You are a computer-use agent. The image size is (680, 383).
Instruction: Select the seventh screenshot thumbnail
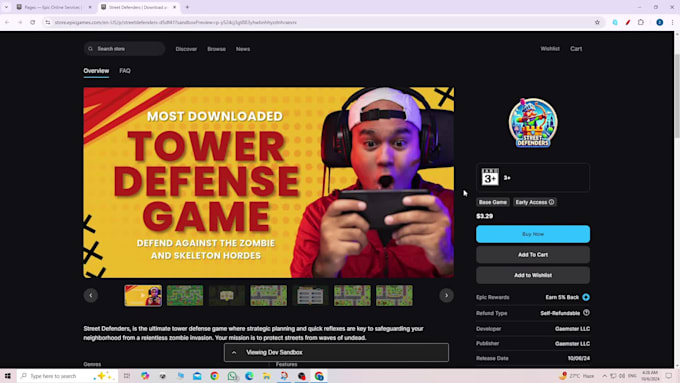tap(394, 295)
